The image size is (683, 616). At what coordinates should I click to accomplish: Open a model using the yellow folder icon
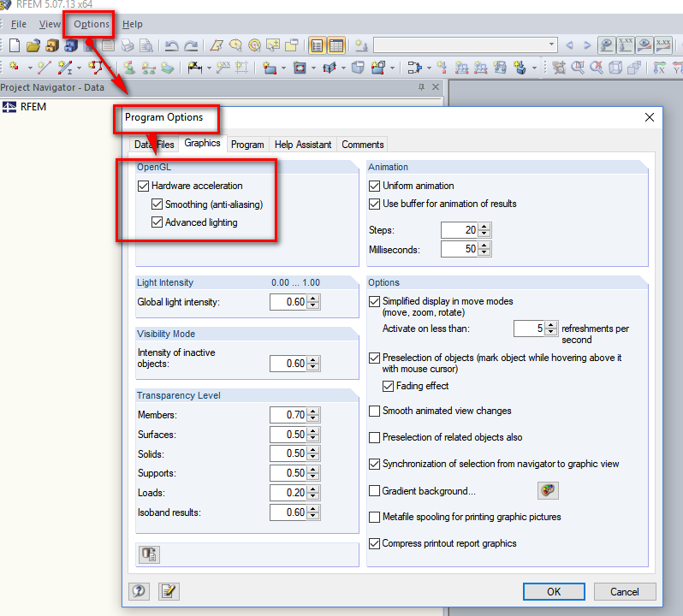(x=33, y=45)
